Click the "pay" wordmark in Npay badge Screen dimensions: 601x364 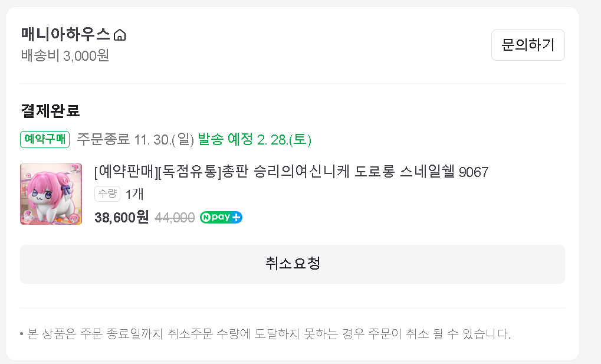pyautogui.click(x=221, y=217)
